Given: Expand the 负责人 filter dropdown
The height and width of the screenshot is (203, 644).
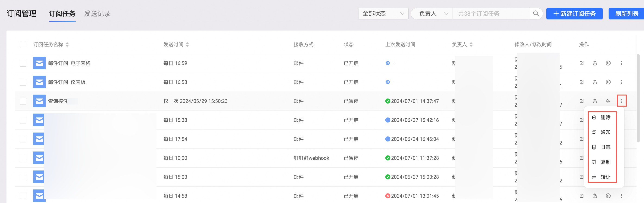Looking at the screenshot, I should click(432, 13).
